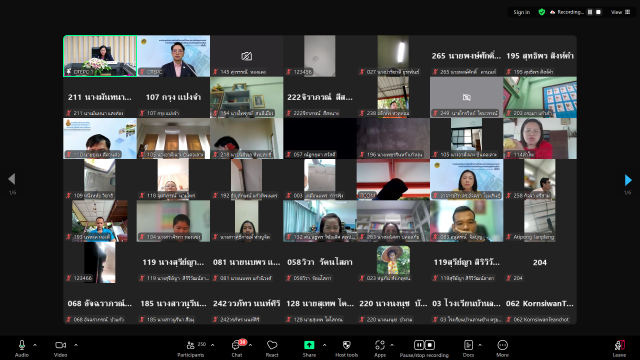
Task: Open the Participants panel
Action: [191, 348]
